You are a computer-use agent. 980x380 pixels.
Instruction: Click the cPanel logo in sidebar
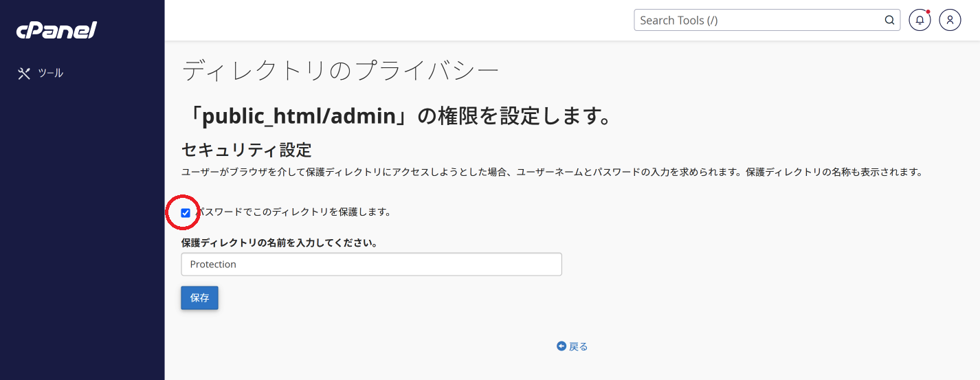pyautogui.click(x=56, y=30)
